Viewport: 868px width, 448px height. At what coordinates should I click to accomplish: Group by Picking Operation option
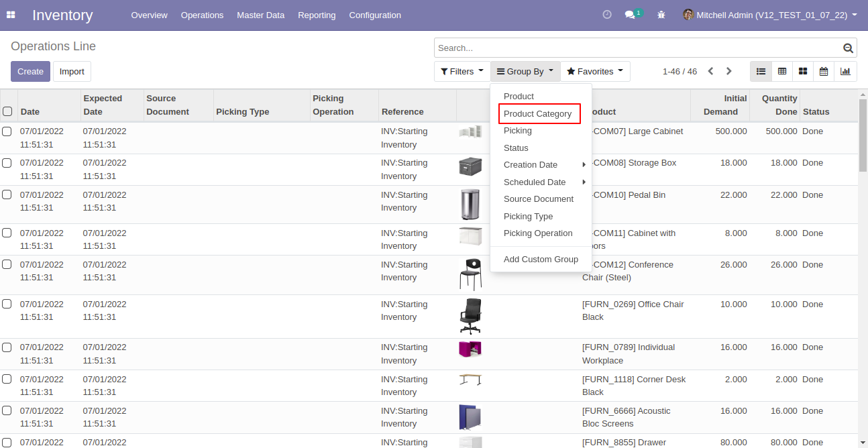pyautogui.click(x=541, y=233)
